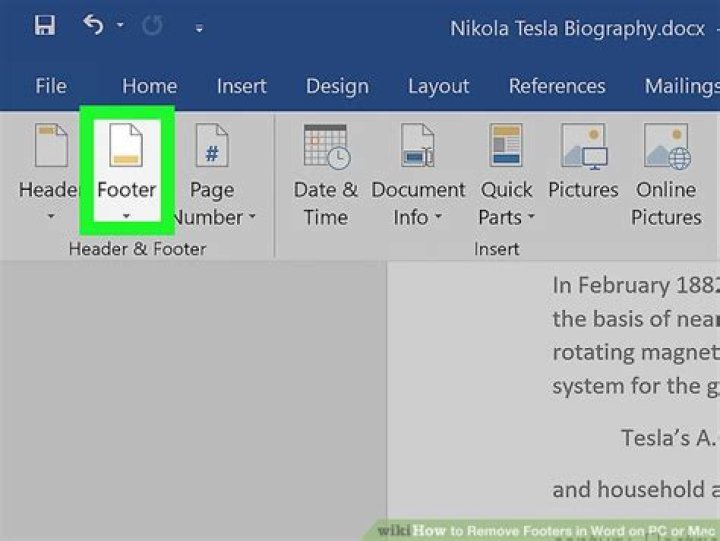Click the Save floppy disk icon

click(x=45, y=25)
